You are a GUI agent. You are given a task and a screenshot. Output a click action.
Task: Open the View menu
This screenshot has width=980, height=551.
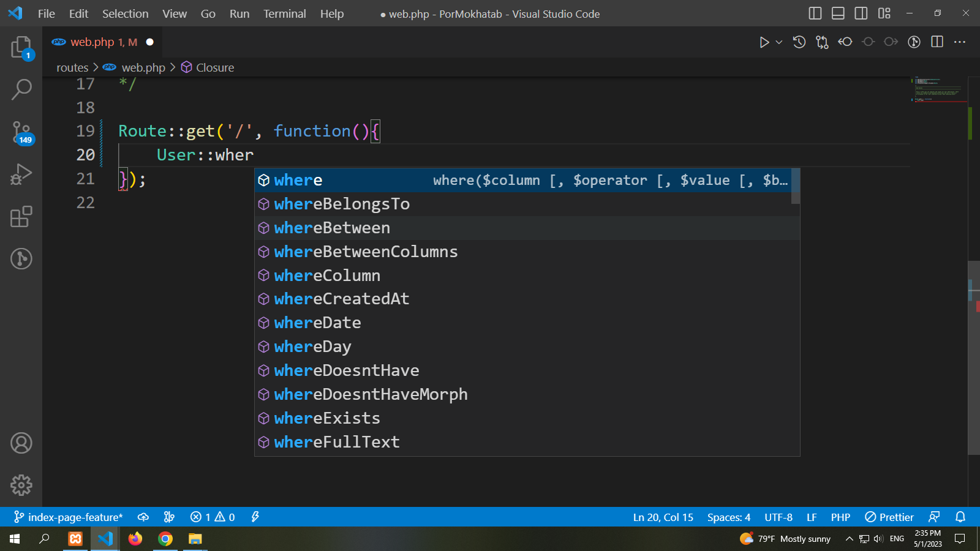(x=175, y=13)
